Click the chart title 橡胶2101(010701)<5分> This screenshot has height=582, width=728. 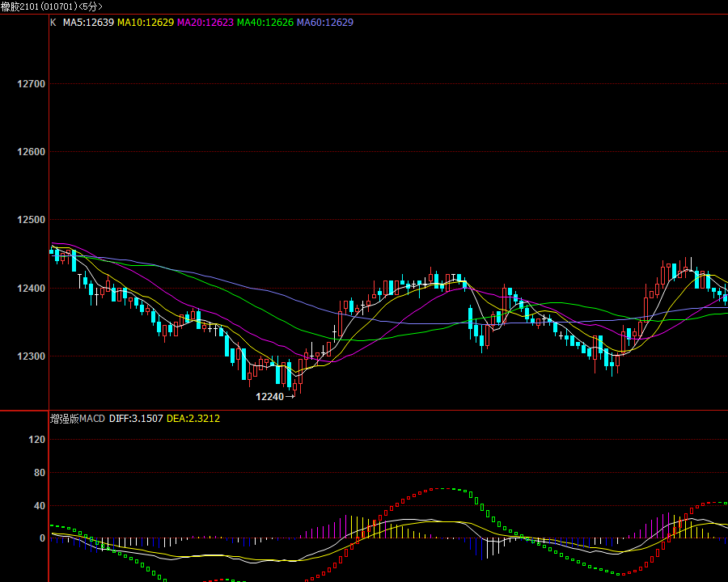point(52,6)
